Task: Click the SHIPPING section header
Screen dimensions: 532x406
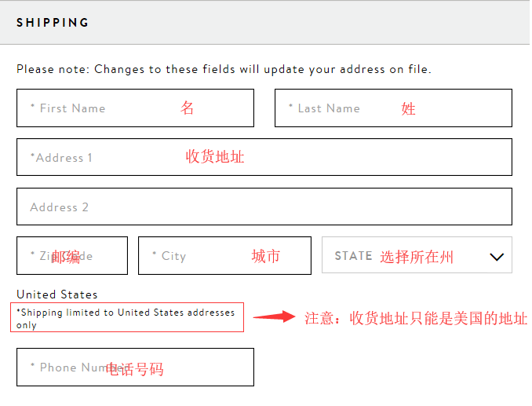Action: [x=53, y=23]
